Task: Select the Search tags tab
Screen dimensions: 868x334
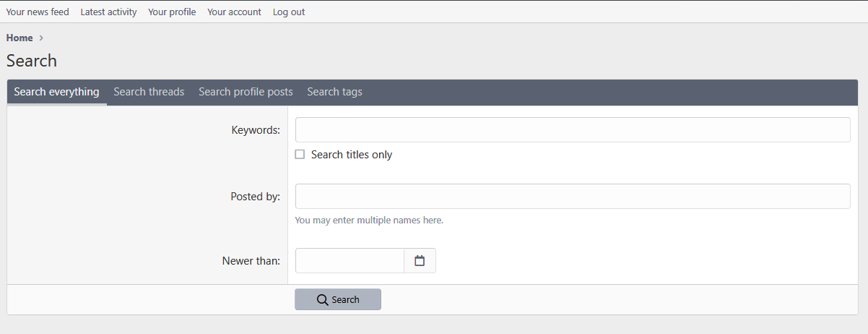Action: pyautogui.click(x=334, y=92)
